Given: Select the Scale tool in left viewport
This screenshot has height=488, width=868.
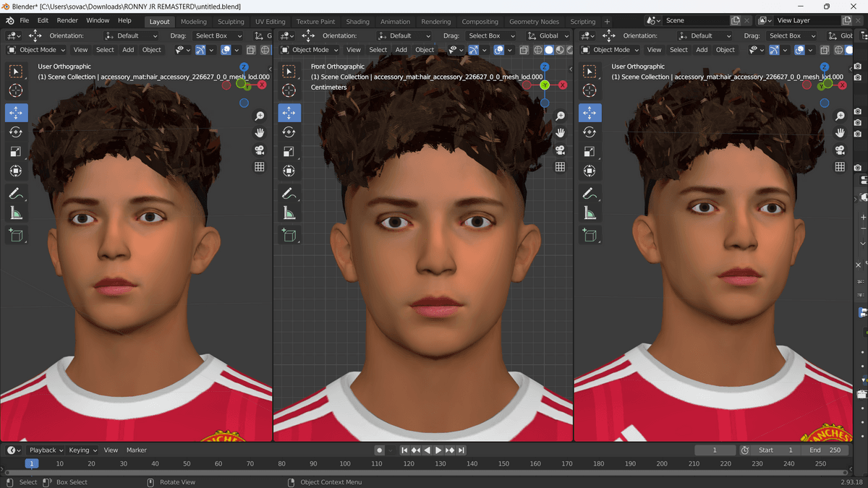Looking at the screenshot, I should click(x=16, y=152).
